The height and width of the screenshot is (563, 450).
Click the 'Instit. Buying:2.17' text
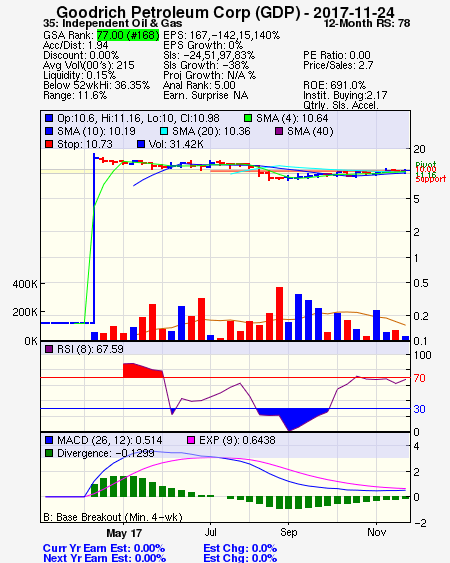click(345, 96)
